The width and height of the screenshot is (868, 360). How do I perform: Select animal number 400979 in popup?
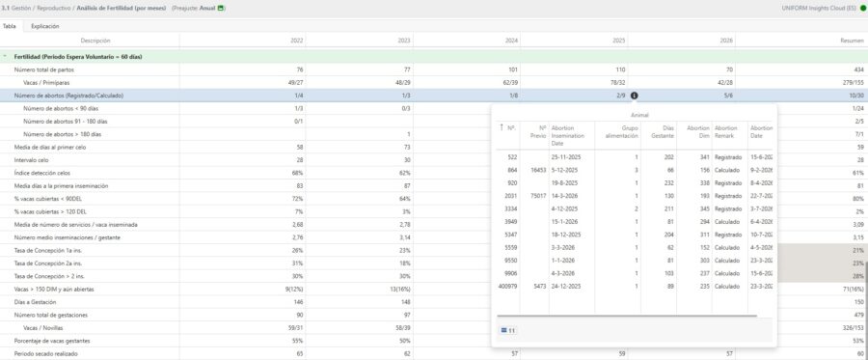coord(507,287)
